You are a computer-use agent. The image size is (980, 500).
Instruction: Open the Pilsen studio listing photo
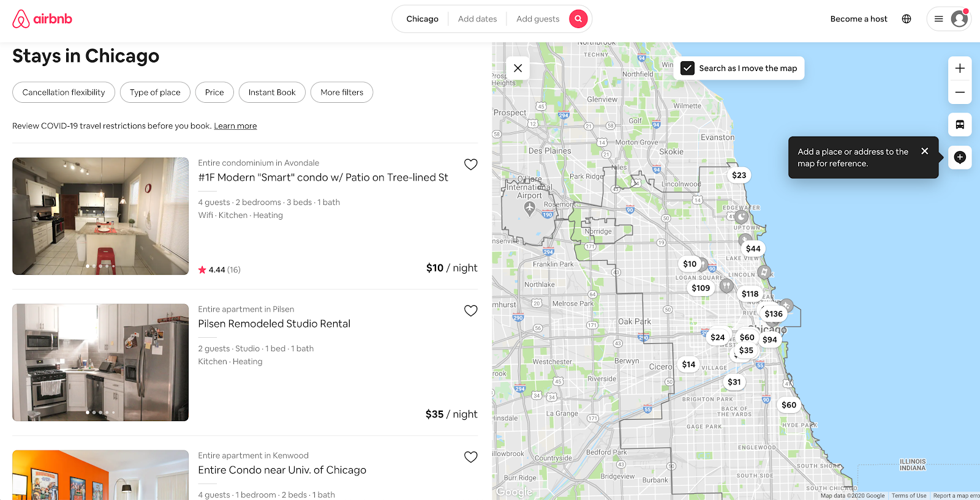click(x=100, y=362)
